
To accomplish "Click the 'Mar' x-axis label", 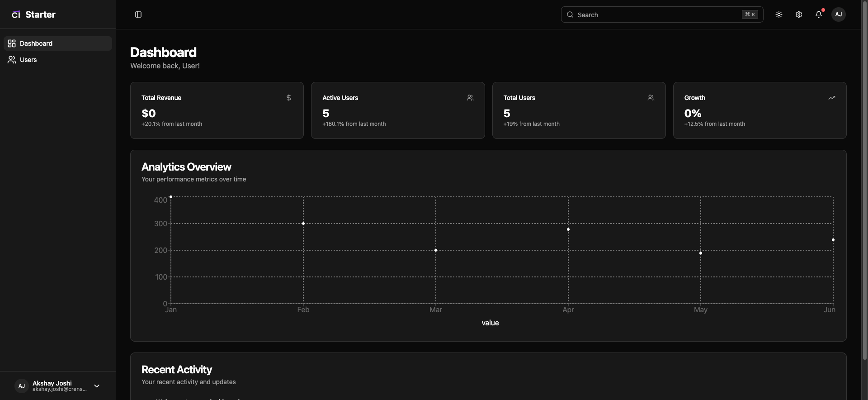I will (436, 310).
